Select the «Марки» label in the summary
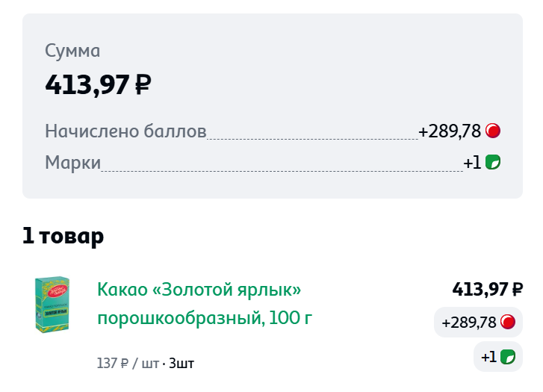This screenshot has width=543, height=392. 72,162
